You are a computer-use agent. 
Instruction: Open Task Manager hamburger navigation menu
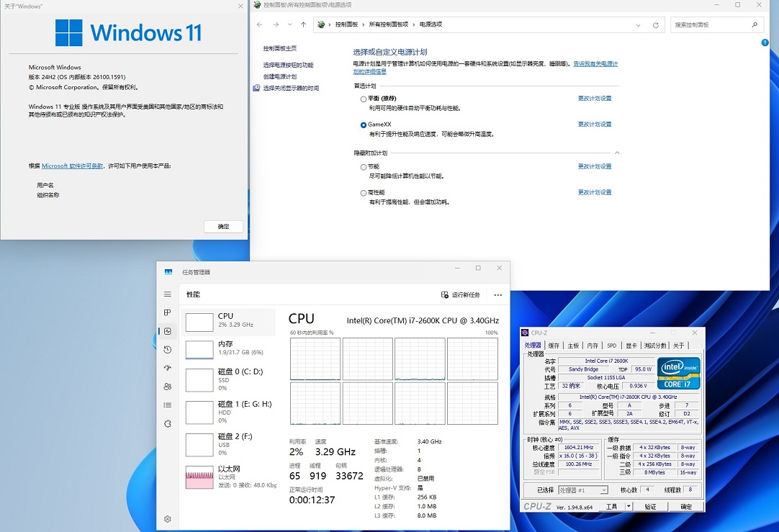(168, 294)
